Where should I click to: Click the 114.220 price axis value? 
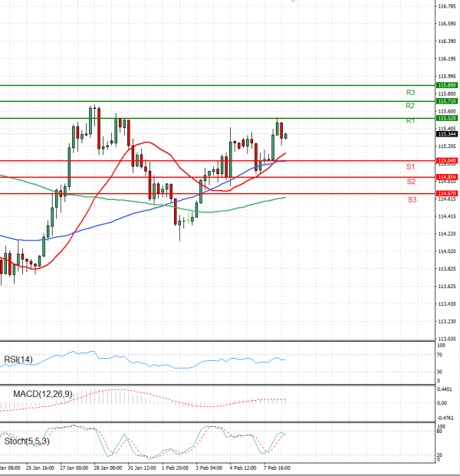point(447,234)
